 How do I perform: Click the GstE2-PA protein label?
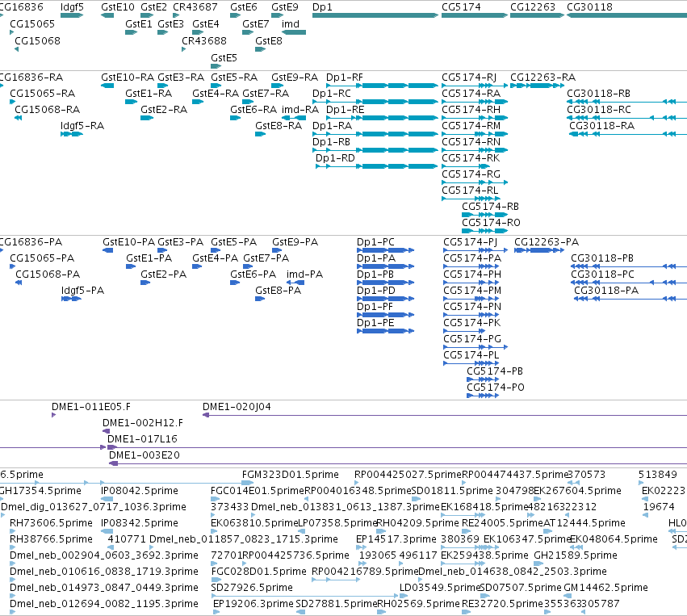click(x=163, y=274)
